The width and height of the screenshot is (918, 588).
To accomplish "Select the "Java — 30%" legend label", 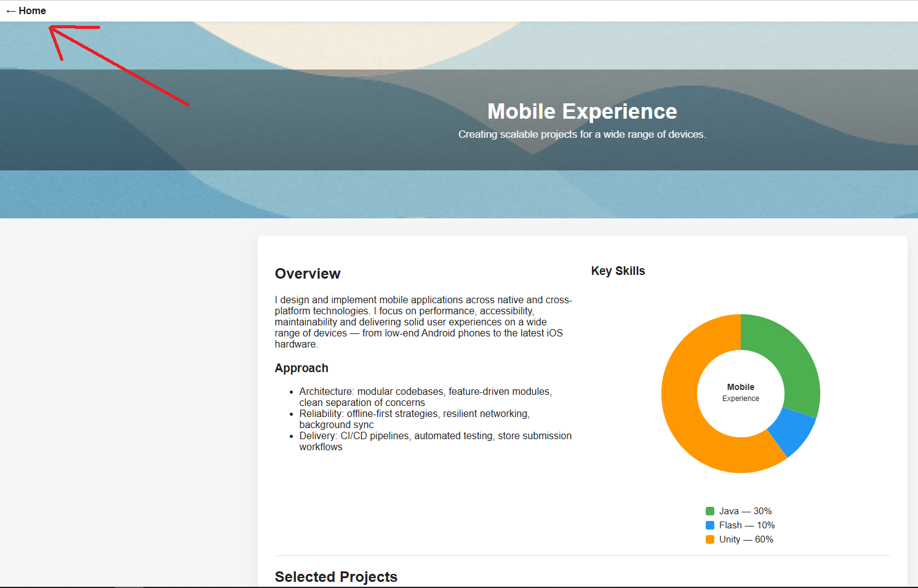I will (745, 511).
